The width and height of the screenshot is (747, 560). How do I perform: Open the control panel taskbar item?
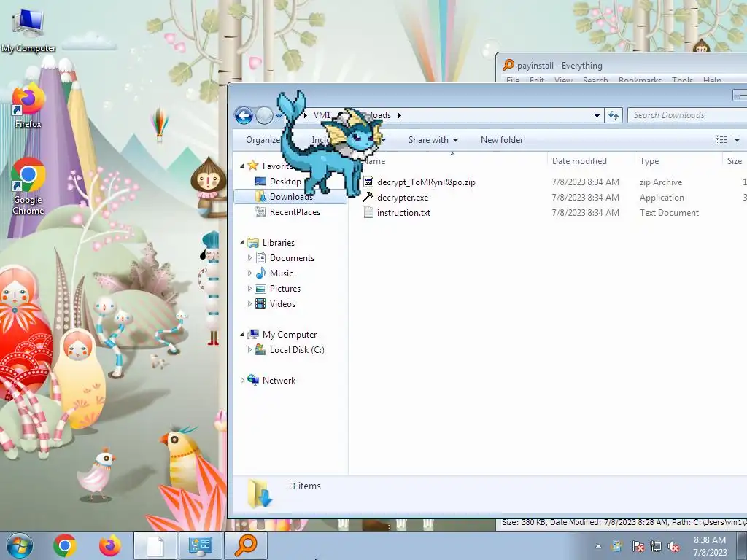pos(200,545)
